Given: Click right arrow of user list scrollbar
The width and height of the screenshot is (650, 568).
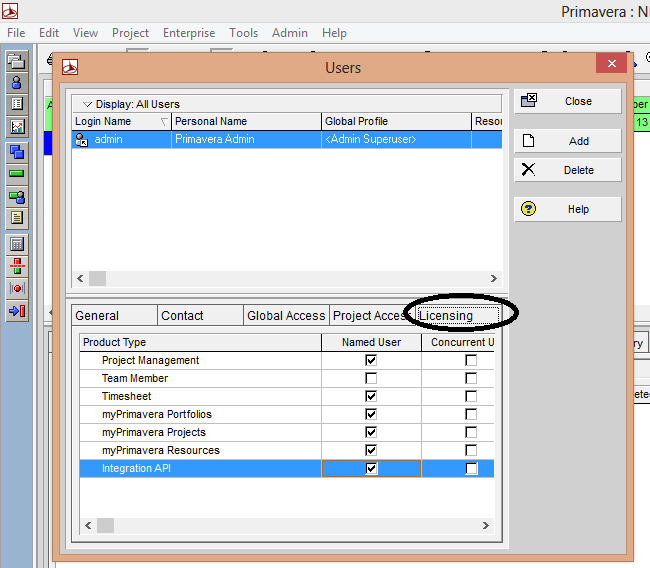Looking at the screenshot, I should point(494,278).
